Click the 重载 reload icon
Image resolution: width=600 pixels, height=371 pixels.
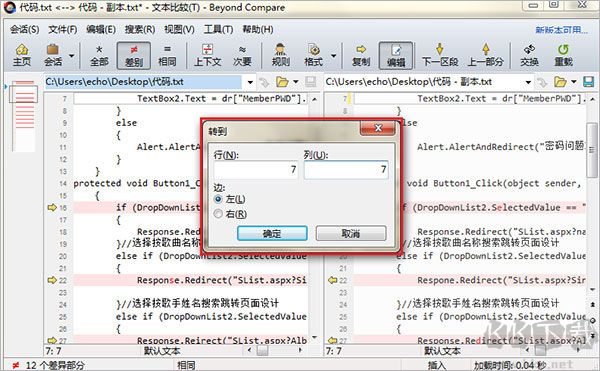coord(563,55)
